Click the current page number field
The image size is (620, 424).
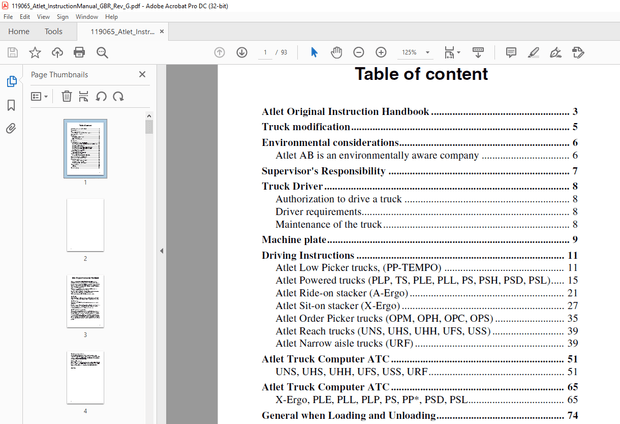click(x=265, y=52)
